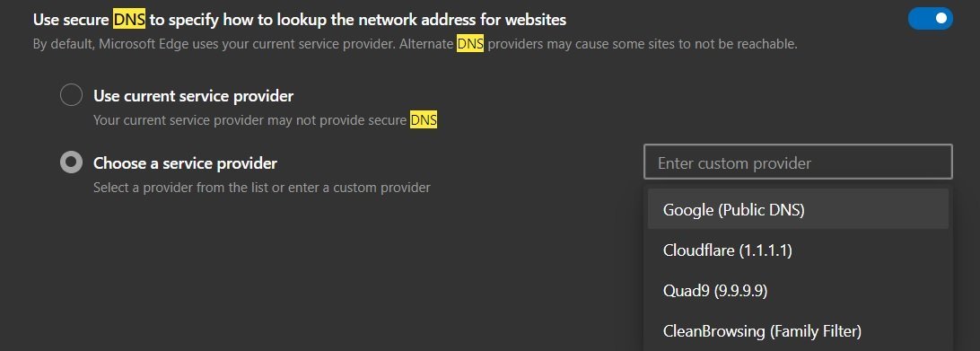This screenshot has width=980, height=351.
Task: Select the Use current service provider radio button
Action: pyautogui.click(x=71, y=96)
